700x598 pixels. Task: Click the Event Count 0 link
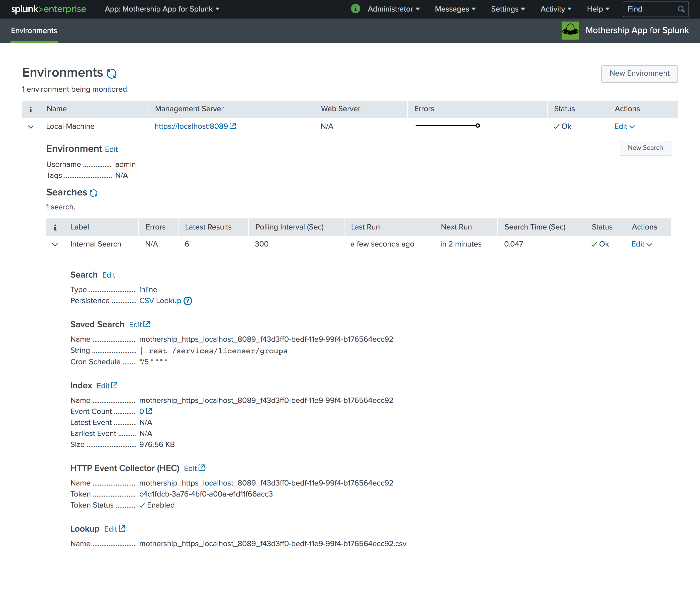point(142,411)
